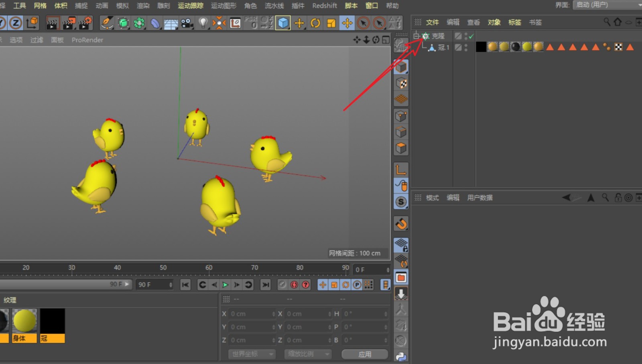Screen dimensions: 642x364
Task: Toggle visibility dots for 冠.1 object
Action: (x=466, y=47)
